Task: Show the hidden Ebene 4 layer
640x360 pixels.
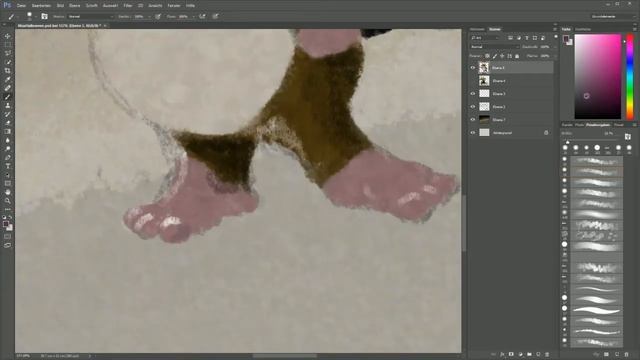Action: pyautogui.click(x=473, y=81)
